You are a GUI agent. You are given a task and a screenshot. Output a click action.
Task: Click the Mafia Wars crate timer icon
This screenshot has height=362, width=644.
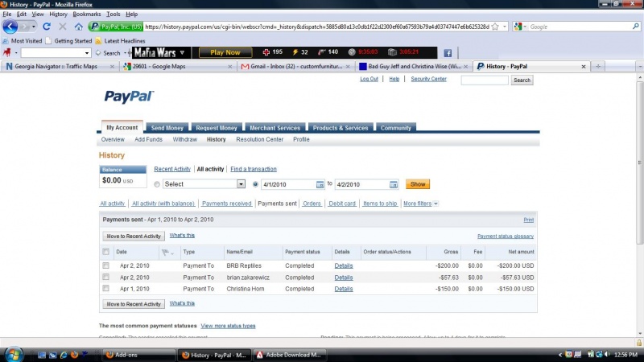[392, 52]
